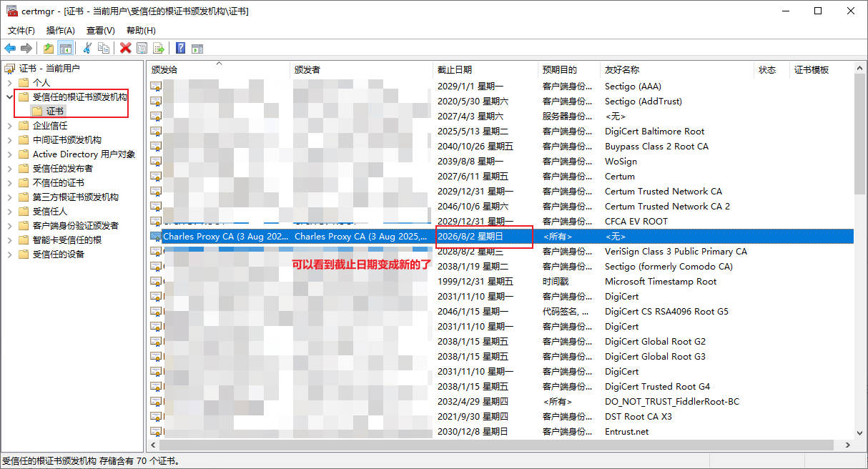Open the 文件(F) menu
868x469 pixels.
pos(21,31)
